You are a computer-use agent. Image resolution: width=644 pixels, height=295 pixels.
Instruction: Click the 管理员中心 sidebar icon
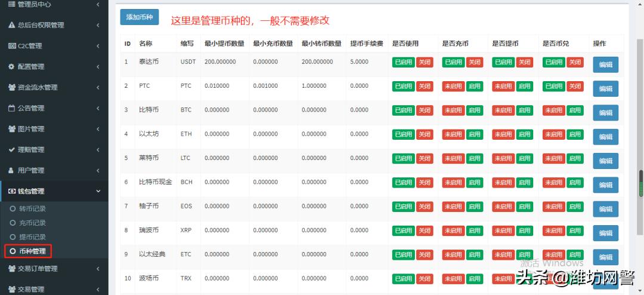[12, 4]
